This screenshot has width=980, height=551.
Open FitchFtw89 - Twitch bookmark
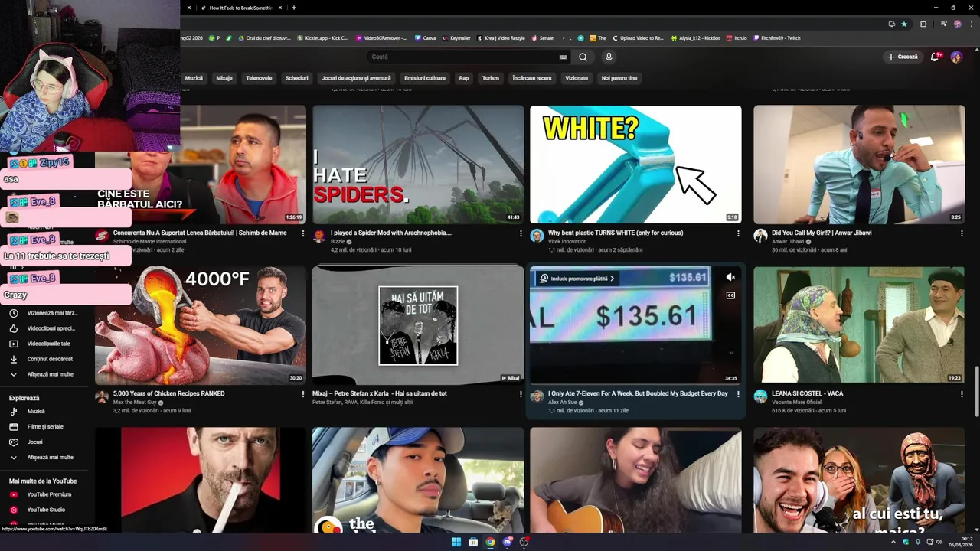(x=776, y=37)
